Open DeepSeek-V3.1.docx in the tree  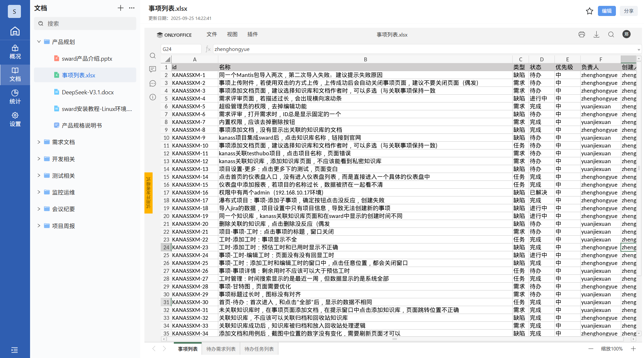point(88,92)
